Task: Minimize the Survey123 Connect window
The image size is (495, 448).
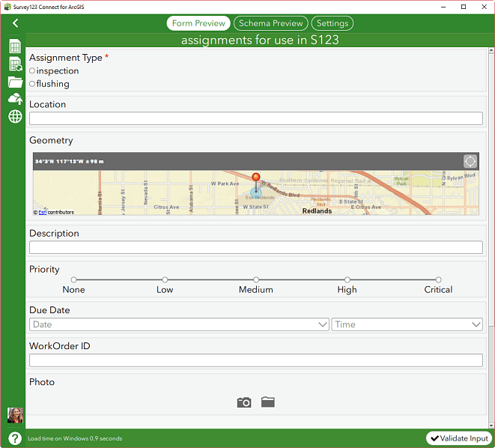Action: point(443,7)
